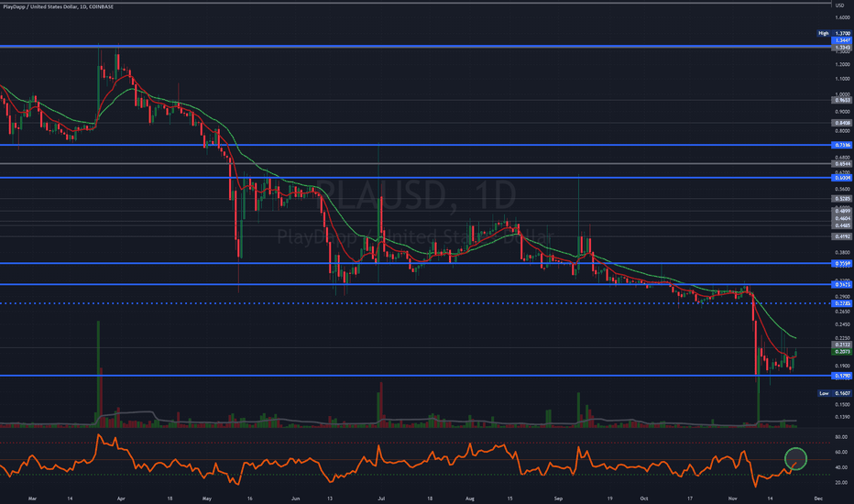The image size is (854, 504).
Task: Click the Mar label on time axis
Action: [32, 498]
